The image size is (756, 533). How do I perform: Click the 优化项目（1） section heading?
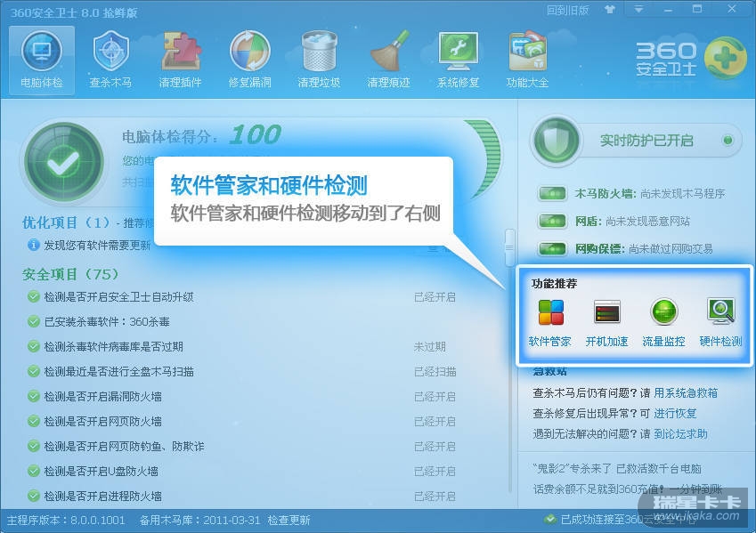66,222
